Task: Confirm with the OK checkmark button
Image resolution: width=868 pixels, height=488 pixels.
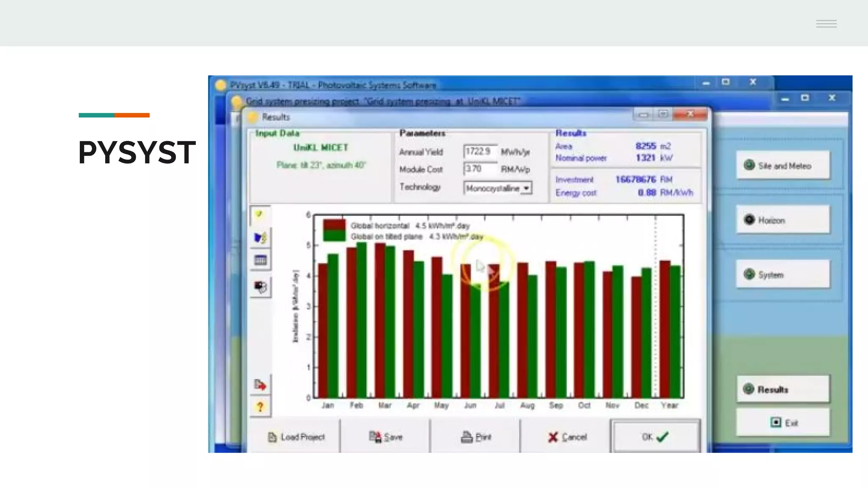Action: 655,437
